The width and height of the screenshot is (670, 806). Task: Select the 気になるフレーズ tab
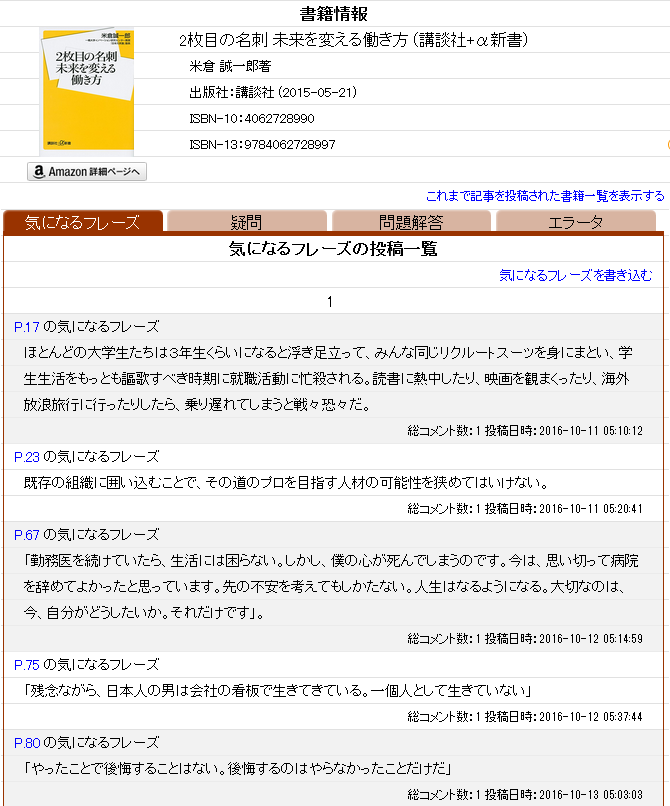[83, 222]
